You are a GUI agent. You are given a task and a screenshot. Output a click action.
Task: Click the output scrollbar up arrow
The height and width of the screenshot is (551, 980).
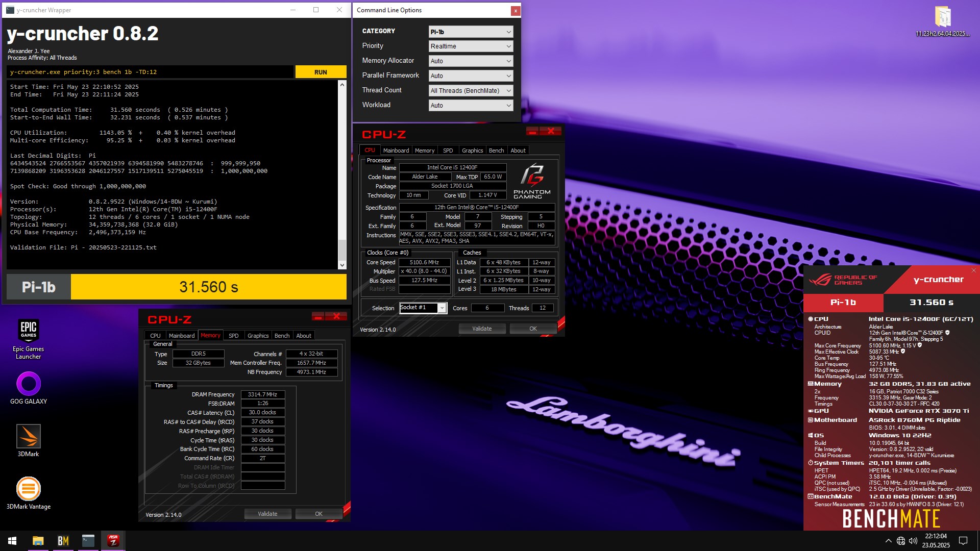tap(342, 85)
